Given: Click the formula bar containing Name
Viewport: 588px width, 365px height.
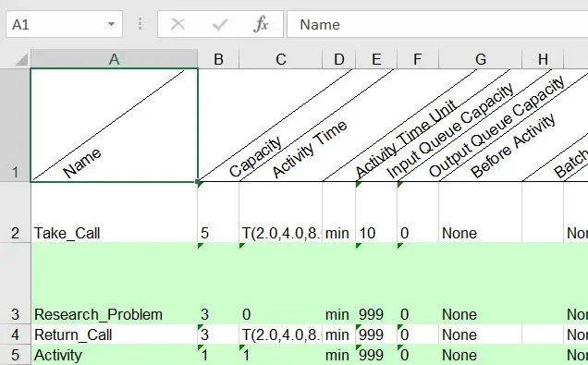Looking at the screenshot, I should click(x=437, y=24).
